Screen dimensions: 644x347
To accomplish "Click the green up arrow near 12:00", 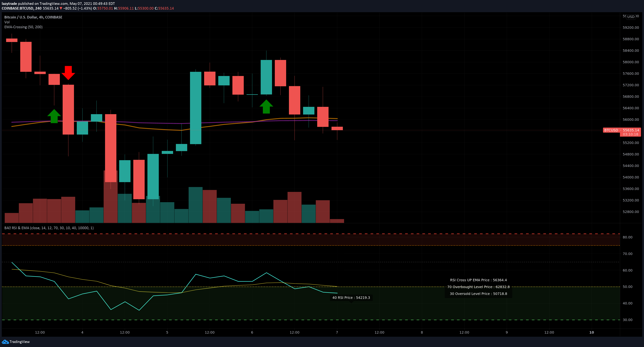I will click(54, 116).
